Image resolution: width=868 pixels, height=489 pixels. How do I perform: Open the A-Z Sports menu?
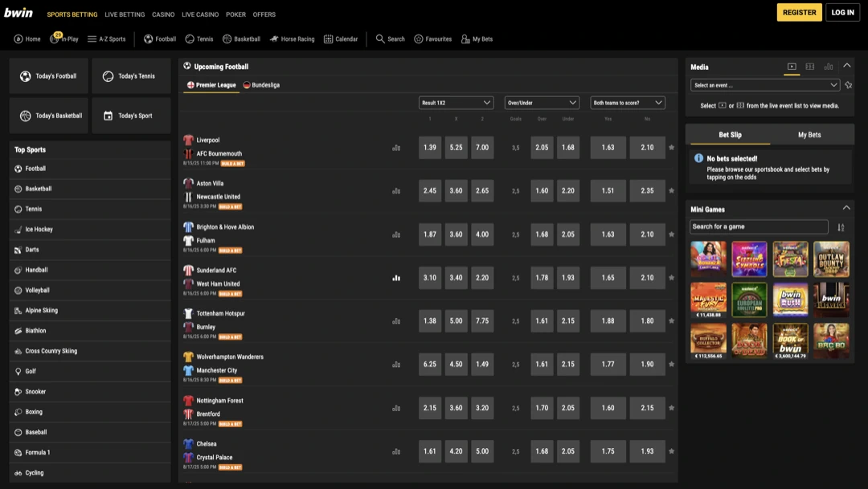pos(106,39)
